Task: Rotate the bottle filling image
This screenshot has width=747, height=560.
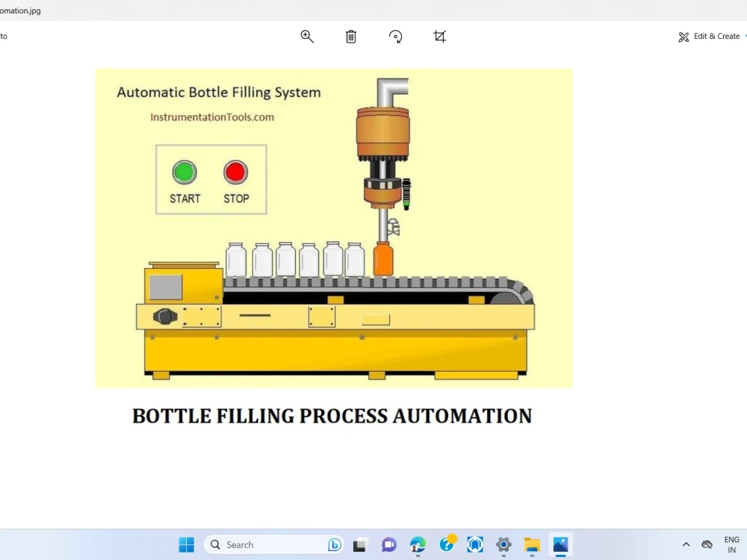Action: coord(395,36)
